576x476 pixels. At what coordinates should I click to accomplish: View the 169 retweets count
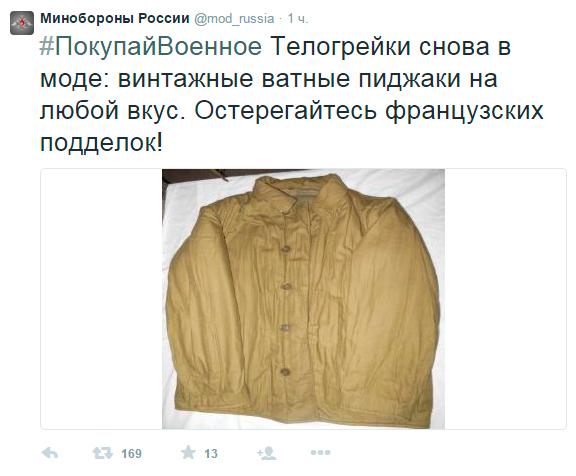[131, 454]
